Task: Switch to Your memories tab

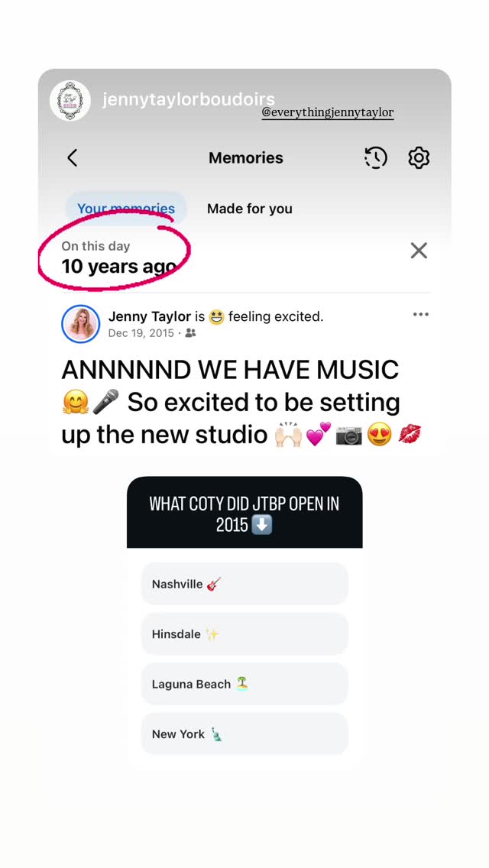Action: (126, 209)
